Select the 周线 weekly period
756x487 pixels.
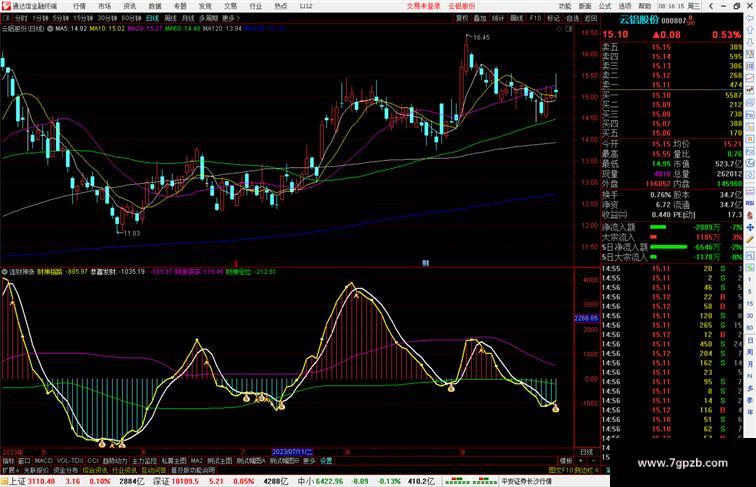(x=170, y=18)
